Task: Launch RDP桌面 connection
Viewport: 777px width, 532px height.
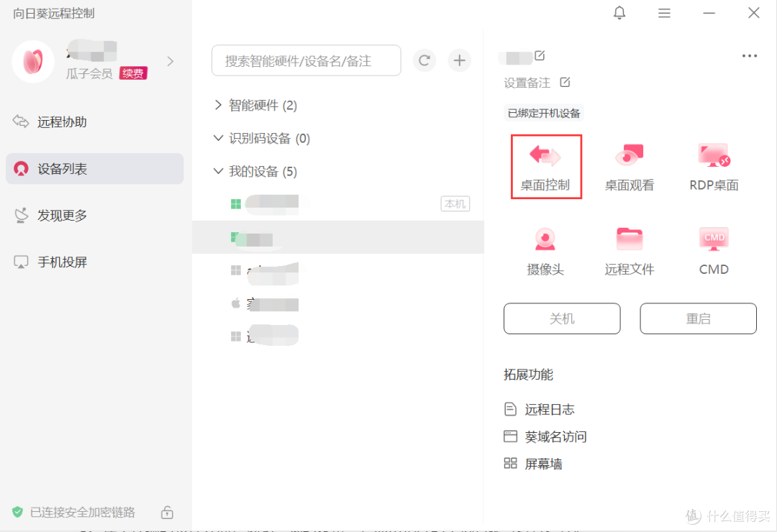Action: [x=714, y=167]
